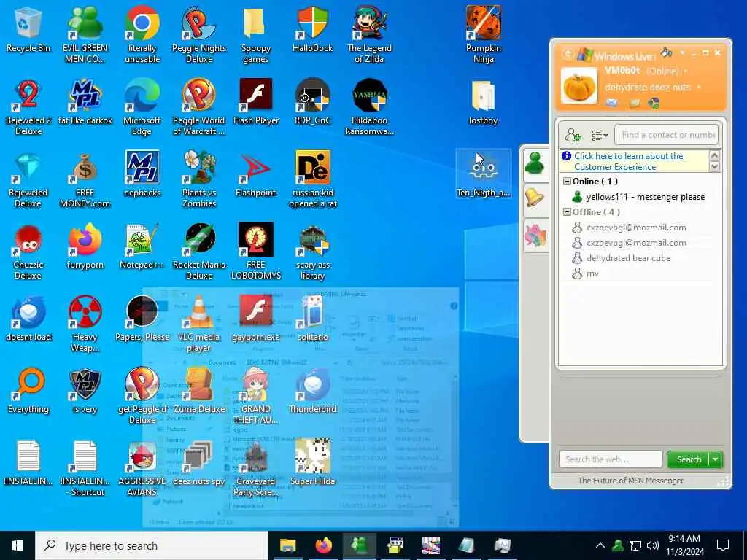This screenshot has width=747, height=560.
Task: Select the green buddy tab beside Messenger
Action: 535,163
